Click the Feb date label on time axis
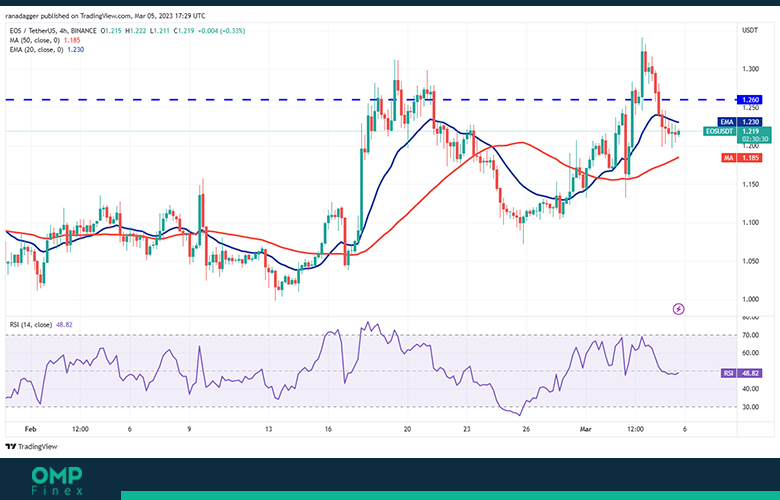 coord(31,429)
